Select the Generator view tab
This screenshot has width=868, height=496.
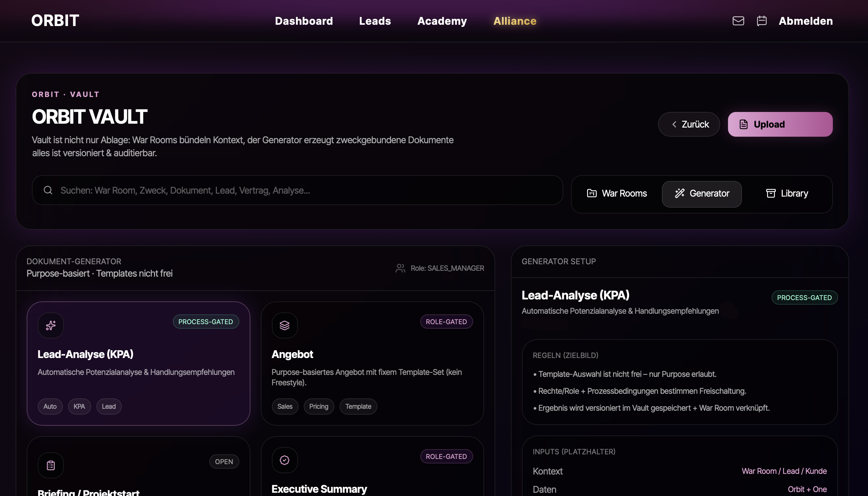[702, 194]
